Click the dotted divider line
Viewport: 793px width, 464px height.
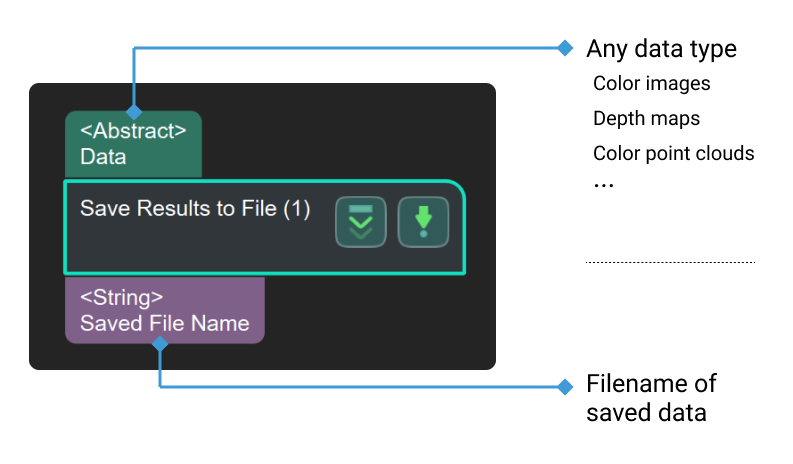[x=670, y=262]
